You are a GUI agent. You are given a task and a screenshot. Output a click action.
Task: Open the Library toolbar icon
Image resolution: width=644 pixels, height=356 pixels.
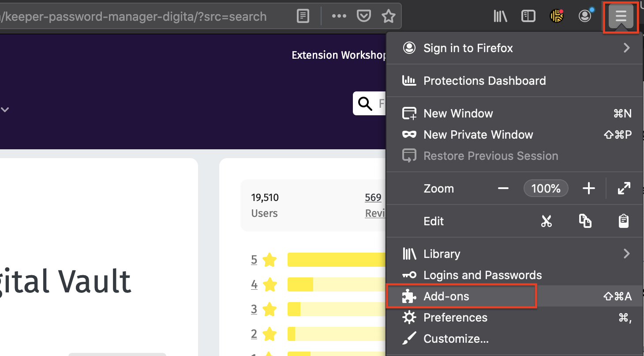(500, 16)
